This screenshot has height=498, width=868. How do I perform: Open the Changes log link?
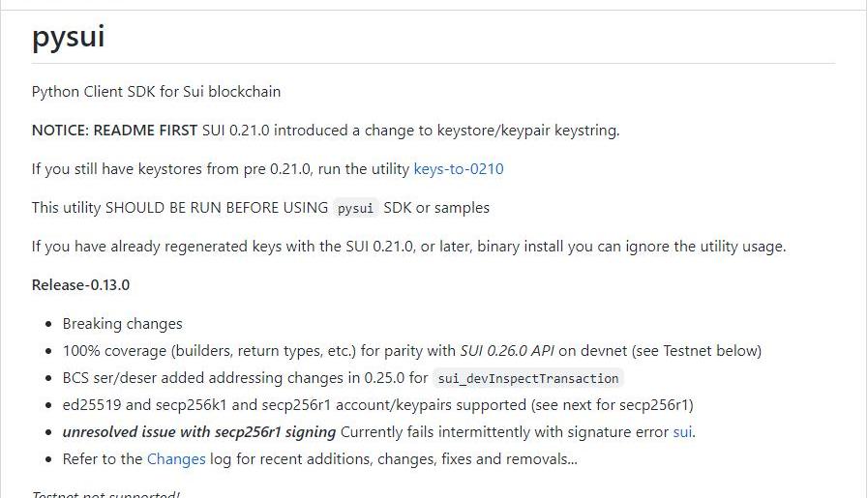175,459
